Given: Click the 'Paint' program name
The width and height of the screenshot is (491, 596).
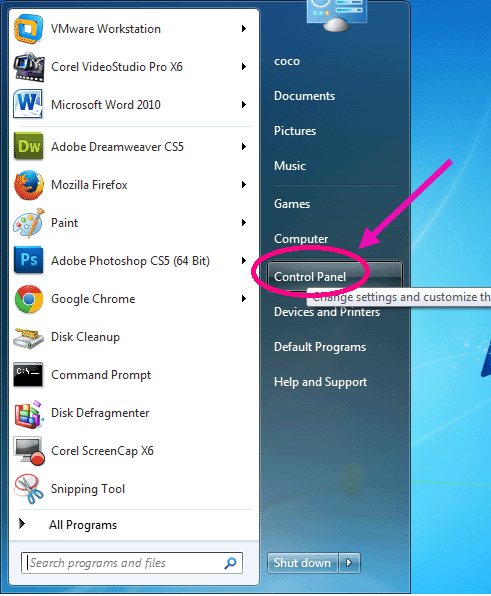Looking at the screenshot, I should point(65,223).
